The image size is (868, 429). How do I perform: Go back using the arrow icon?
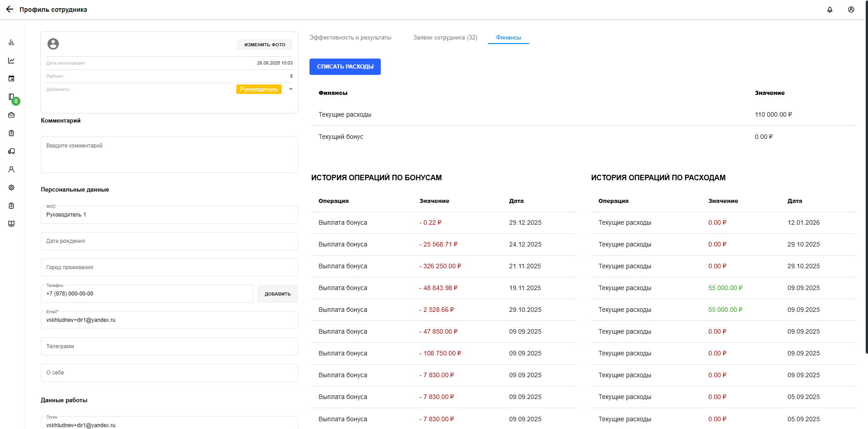click(10, 9)
